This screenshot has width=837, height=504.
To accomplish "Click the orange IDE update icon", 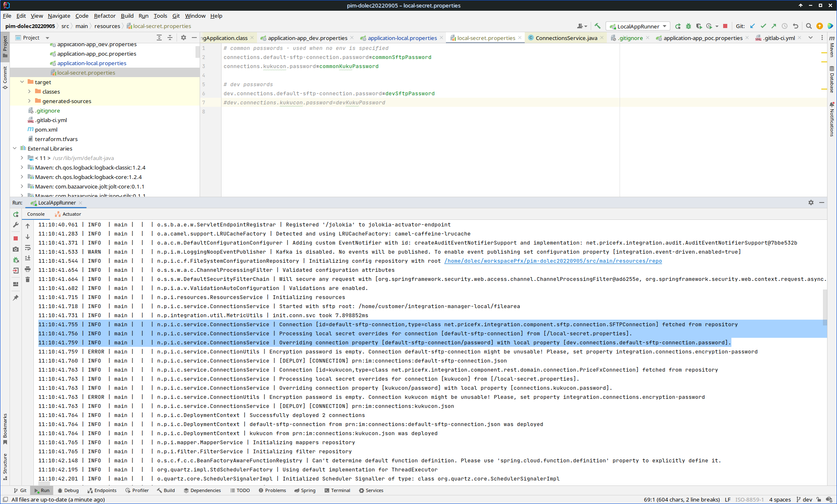I will pyautogui.click(x=820, y=26).
